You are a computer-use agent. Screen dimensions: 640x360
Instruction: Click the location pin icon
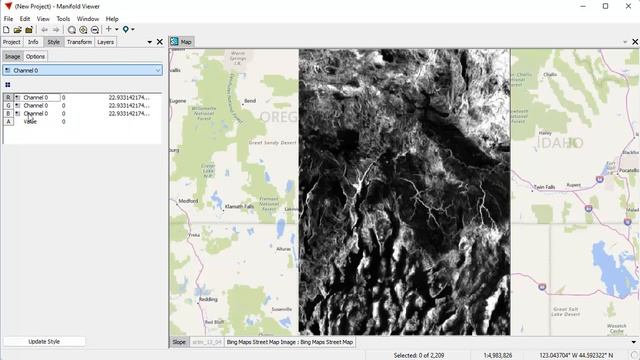click(x=126, y=29)
